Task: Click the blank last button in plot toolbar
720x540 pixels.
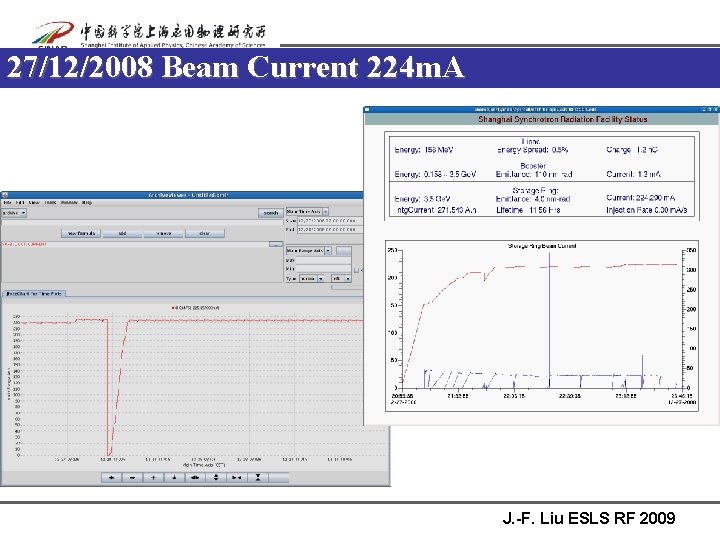Action: [x=279, y=478]
